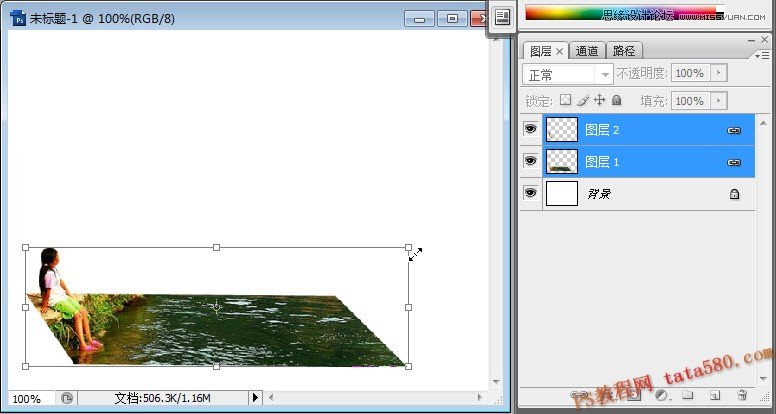Image resolution: width=776 pixels, height=414 pixels.
Task: Click the 填充 100% value field
Action: (x=690, y=101)
